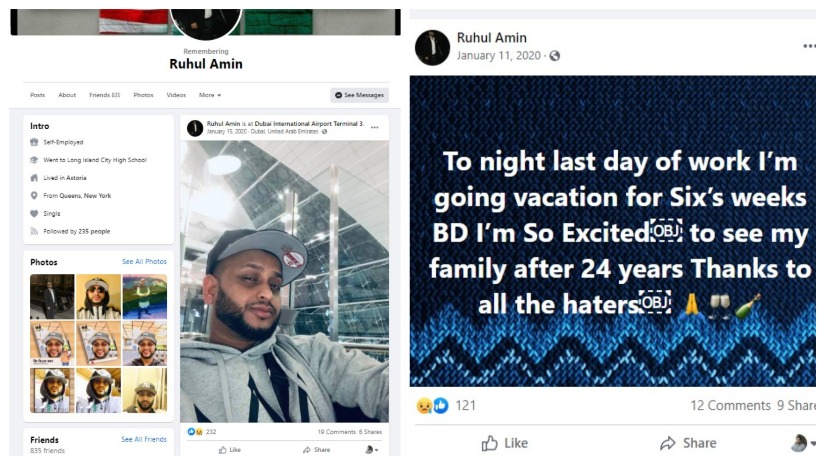
Task: Click the Like thumbs-up on the January 11 post
Action: pos(490,443)
